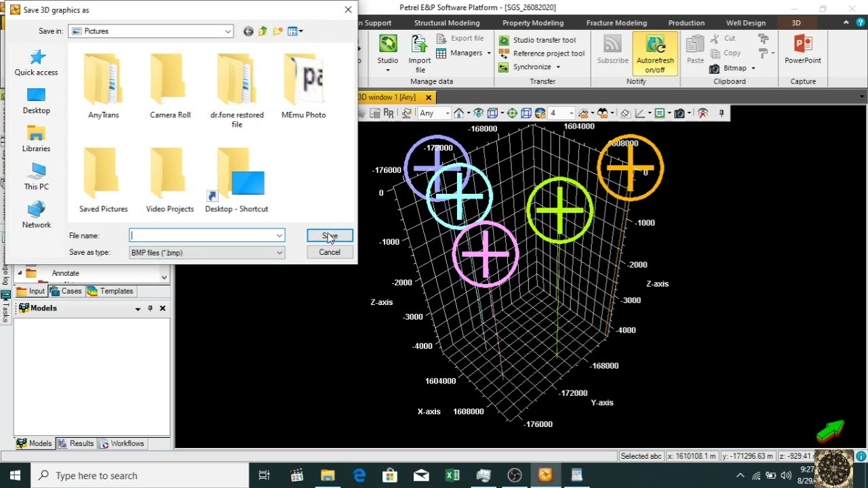Click the Save button in dialog
The width and height of the screenshot is (868, 488).
coord(330,236)
